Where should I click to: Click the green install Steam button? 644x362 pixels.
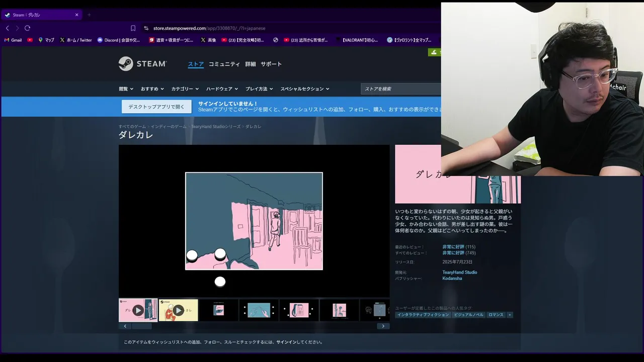tap(435, 52)
